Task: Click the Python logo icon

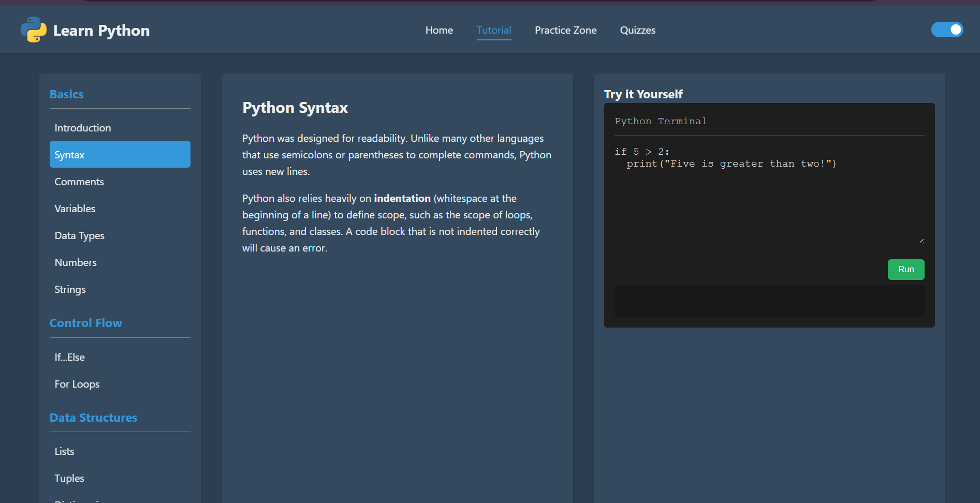Action: (x=34, y=29)
